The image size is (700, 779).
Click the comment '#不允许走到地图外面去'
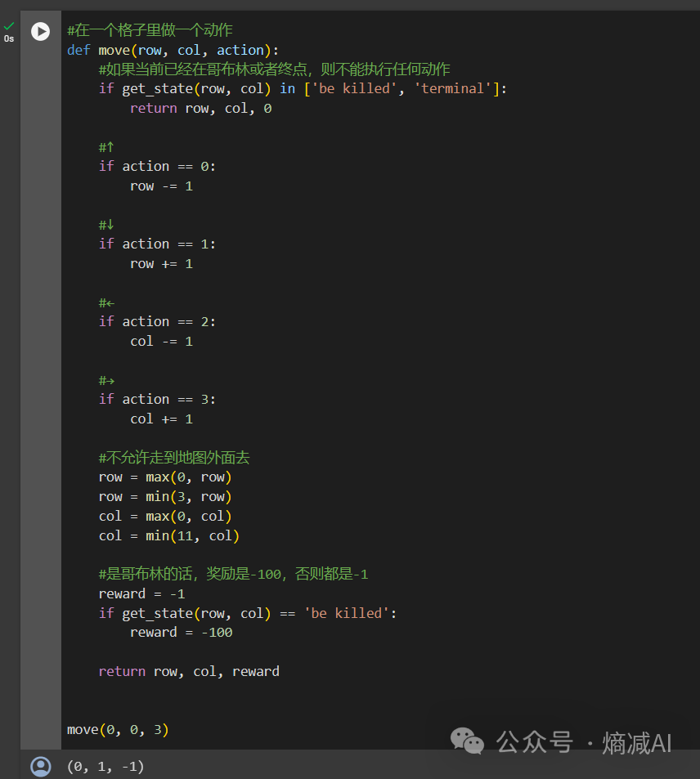click(x=174, y=458)
